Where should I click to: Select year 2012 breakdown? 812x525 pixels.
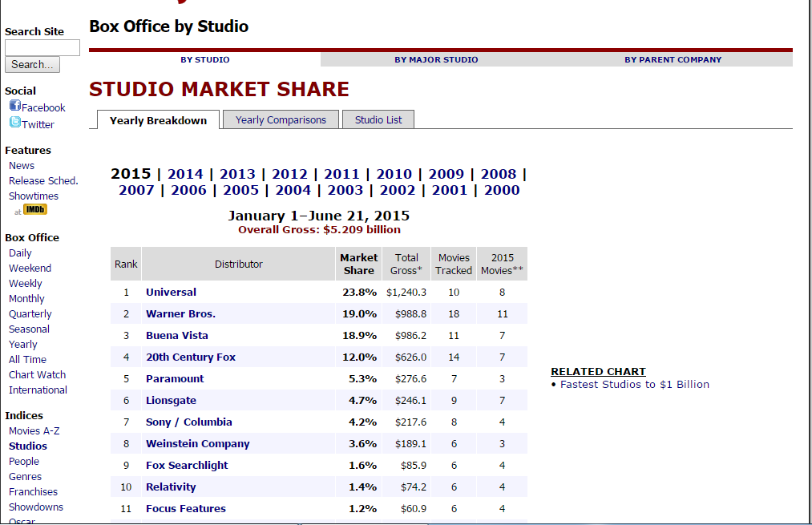289,174
